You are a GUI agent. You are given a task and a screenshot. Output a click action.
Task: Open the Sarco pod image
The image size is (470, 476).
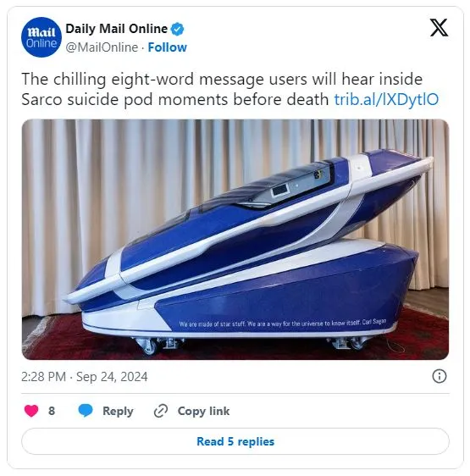click(235, 240)
